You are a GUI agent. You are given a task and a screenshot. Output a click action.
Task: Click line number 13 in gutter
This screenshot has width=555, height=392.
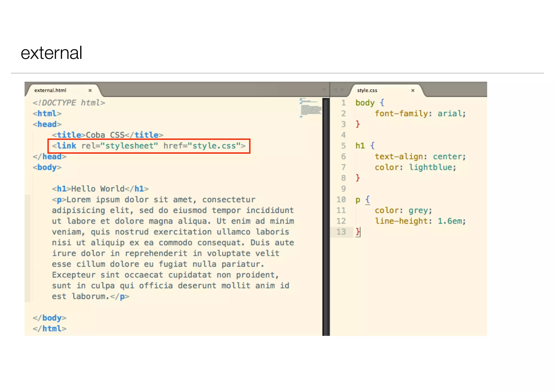(341, 232)
